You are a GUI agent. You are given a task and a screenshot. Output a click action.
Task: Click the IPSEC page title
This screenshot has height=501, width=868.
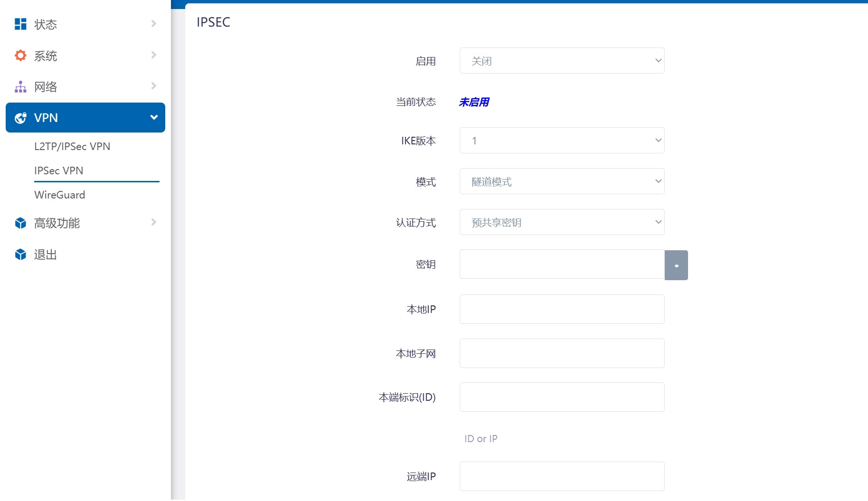[x=213, y=22]
